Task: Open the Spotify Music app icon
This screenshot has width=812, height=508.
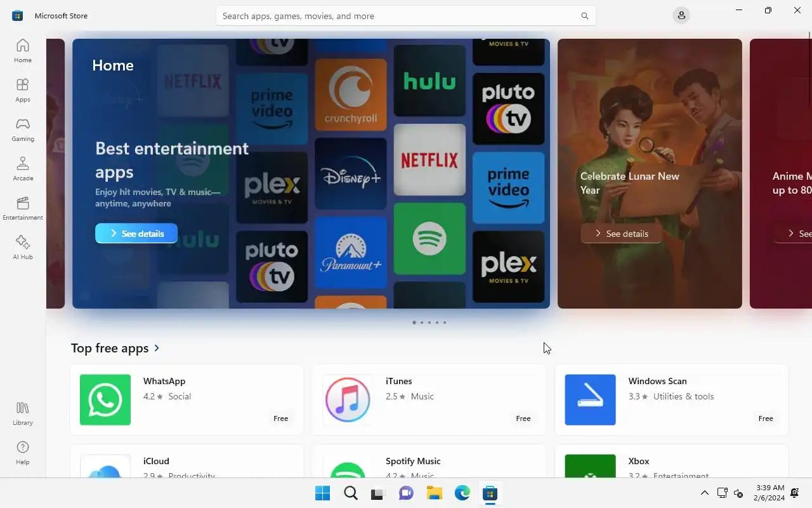Action: click(x=348, y=465)
